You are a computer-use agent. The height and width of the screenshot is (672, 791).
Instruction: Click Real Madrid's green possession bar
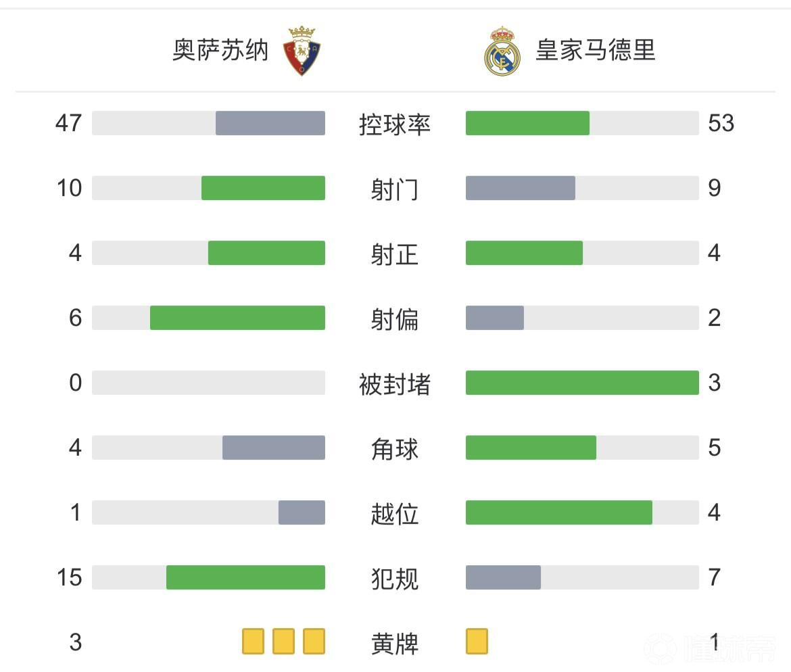tap(527, 123)
